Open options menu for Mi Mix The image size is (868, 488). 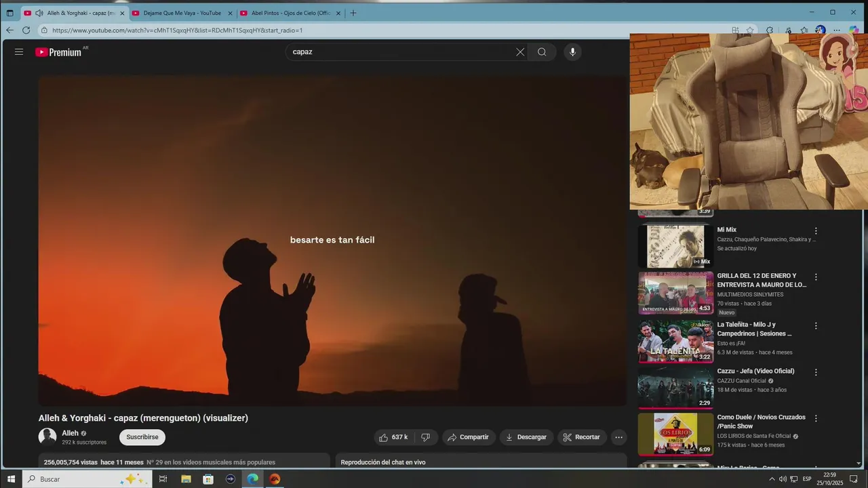(x=816, y=231)
